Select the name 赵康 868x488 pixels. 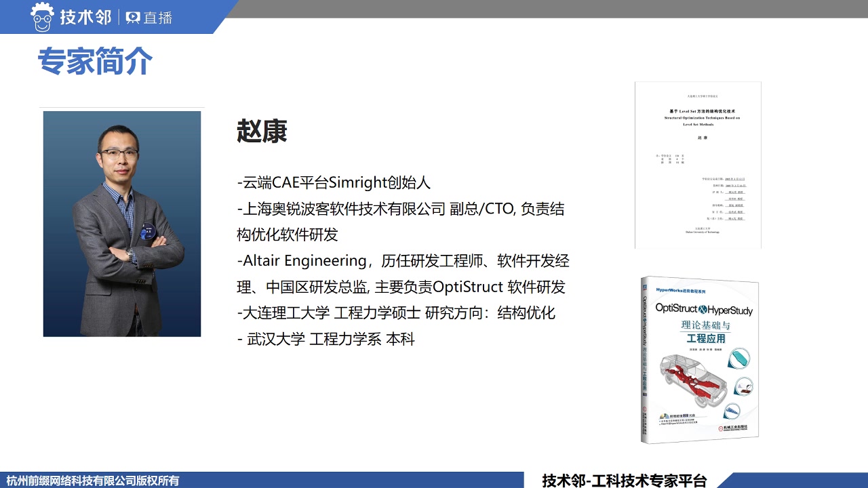click(262, 131)
